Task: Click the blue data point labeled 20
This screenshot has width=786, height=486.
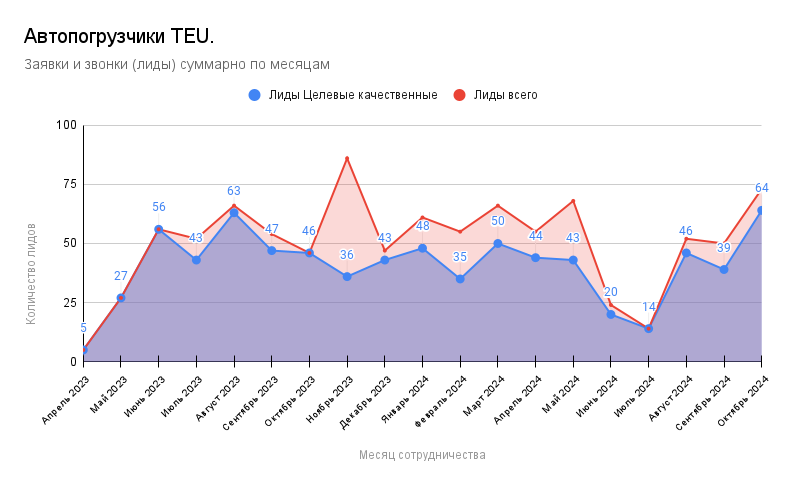Action: pyautogui.click(x=610, y=314)
